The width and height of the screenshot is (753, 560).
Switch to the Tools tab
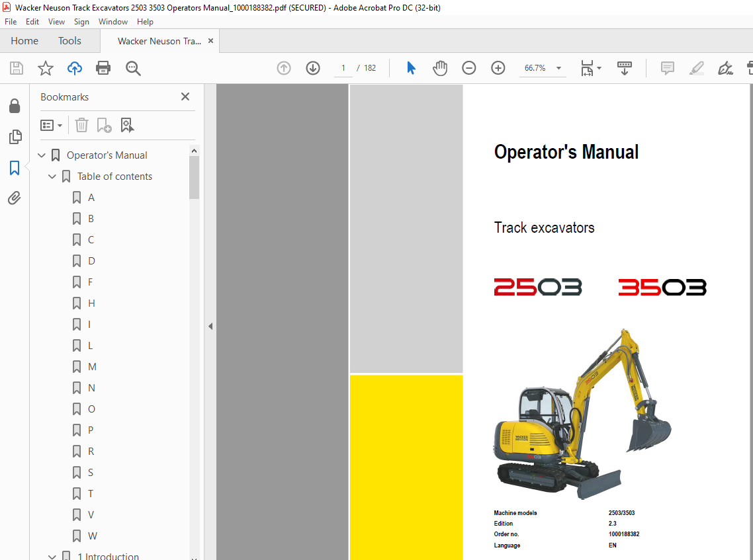pyautogui.click(x=69, y=41)
